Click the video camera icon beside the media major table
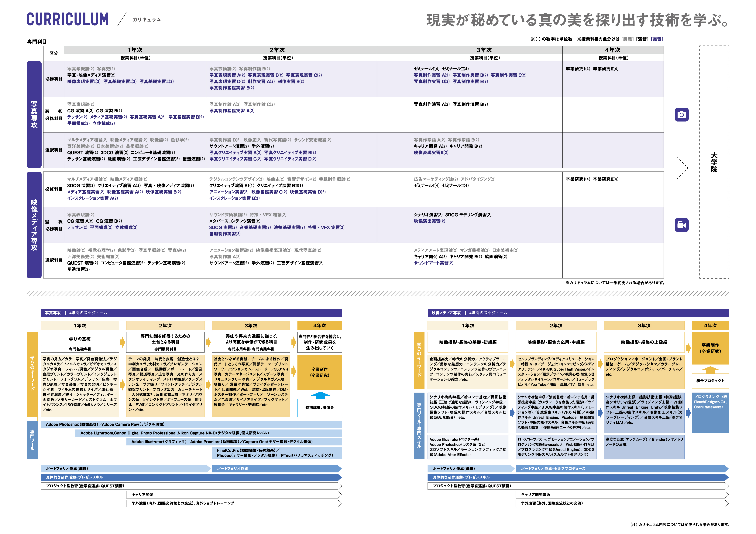Image resolution: width=756 pixels, height=534 pixels. (x=681, y=225)
